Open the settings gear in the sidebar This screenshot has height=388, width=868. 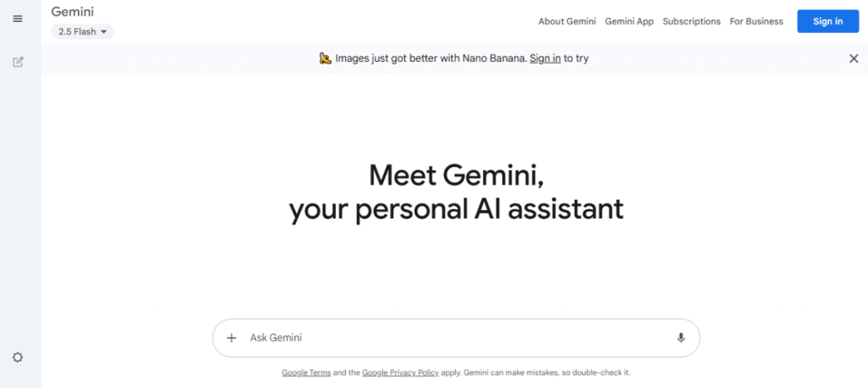(18, 358)
